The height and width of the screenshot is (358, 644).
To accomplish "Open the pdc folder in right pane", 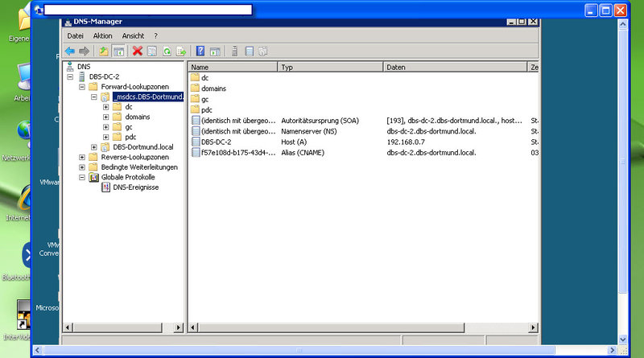I will point(195,109).
